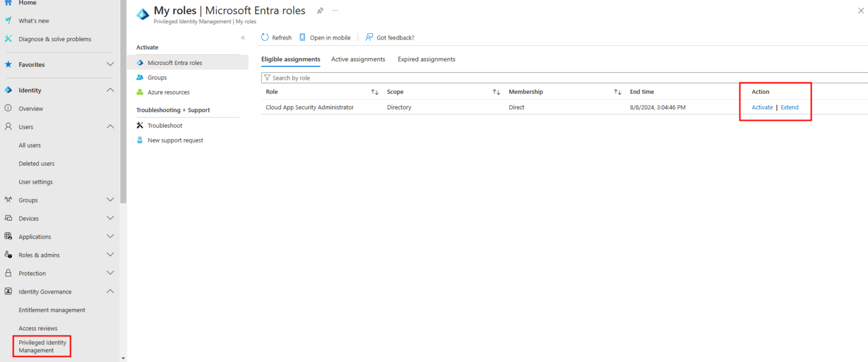Switch to the Active assignments tab
Image resolution: width=868 pixels, height=362 pixels.
click(x=358, y=59)
